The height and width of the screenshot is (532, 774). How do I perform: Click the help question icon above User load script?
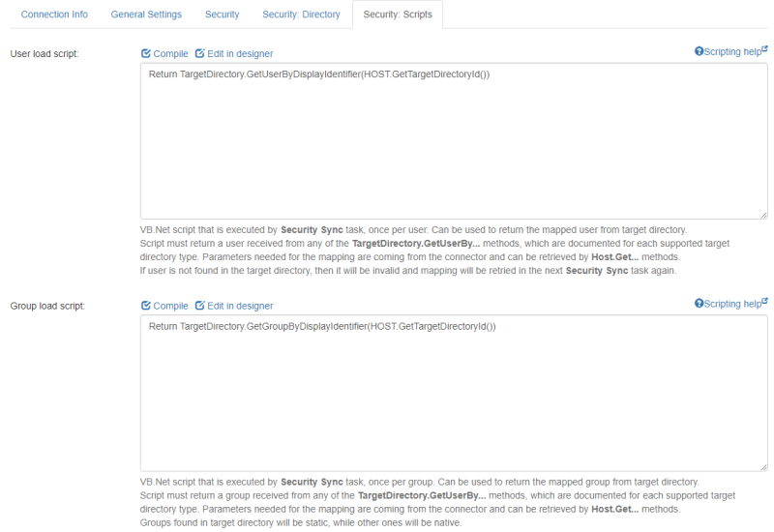click(x=699, y=51)
